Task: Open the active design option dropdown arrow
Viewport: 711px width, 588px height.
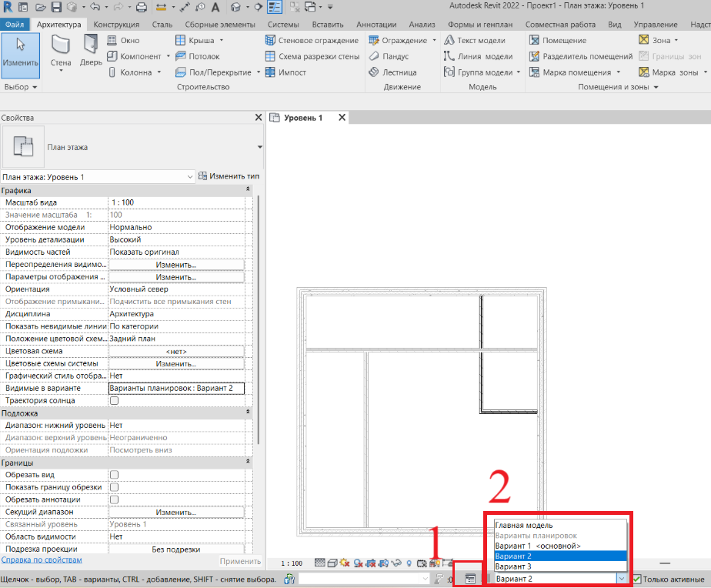Action: (x=622, y=579)
